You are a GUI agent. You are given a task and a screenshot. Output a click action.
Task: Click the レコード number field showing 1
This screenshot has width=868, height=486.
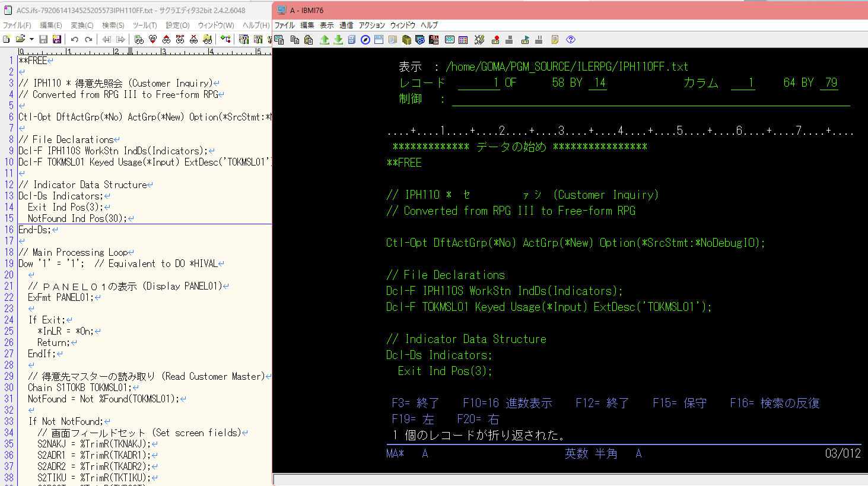479,82
